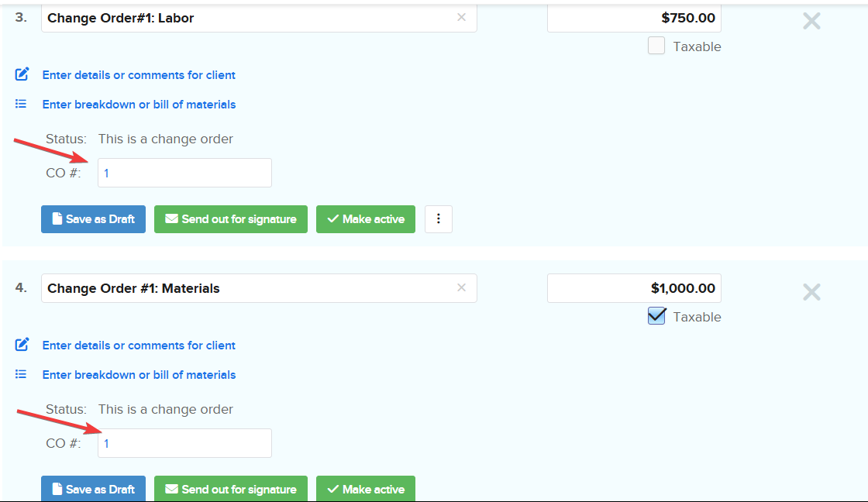Image resolution: width=868 pixels, height=502 pixels.
Task: Make the Materials change order active
Action: tap(366, 489)
